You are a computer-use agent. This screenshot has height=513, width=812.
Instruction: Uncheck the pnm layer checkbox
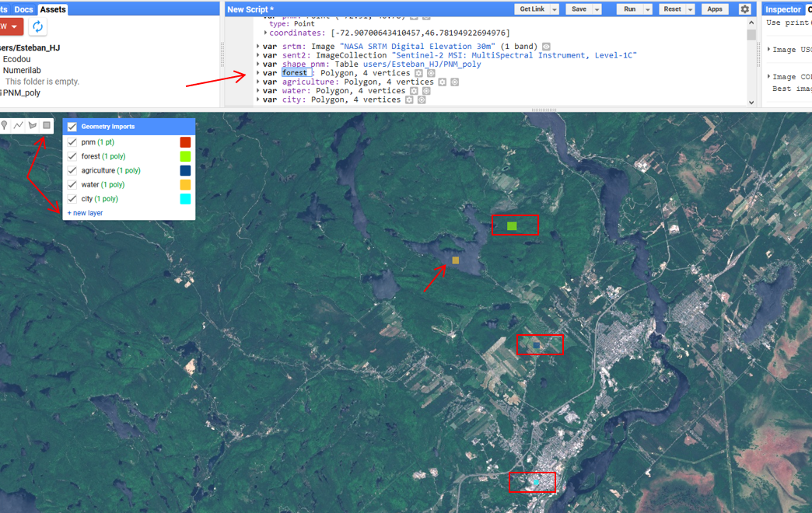coord(72,141)
